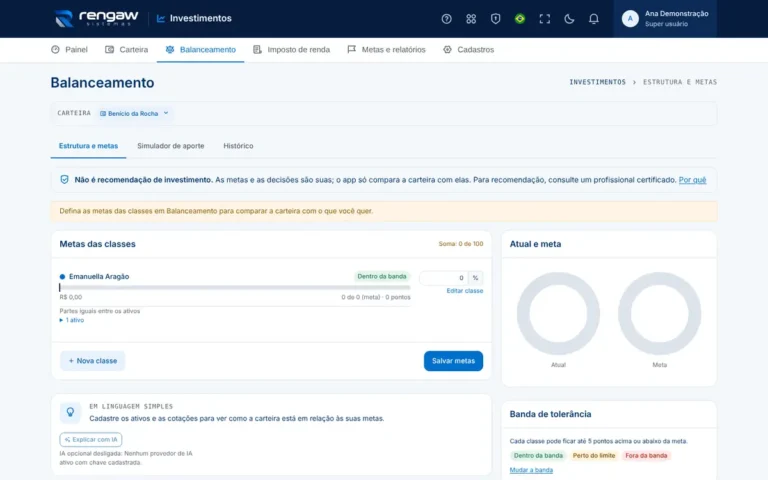
Task: Click the Dentro da banda status badge
Action: point(382,277)
